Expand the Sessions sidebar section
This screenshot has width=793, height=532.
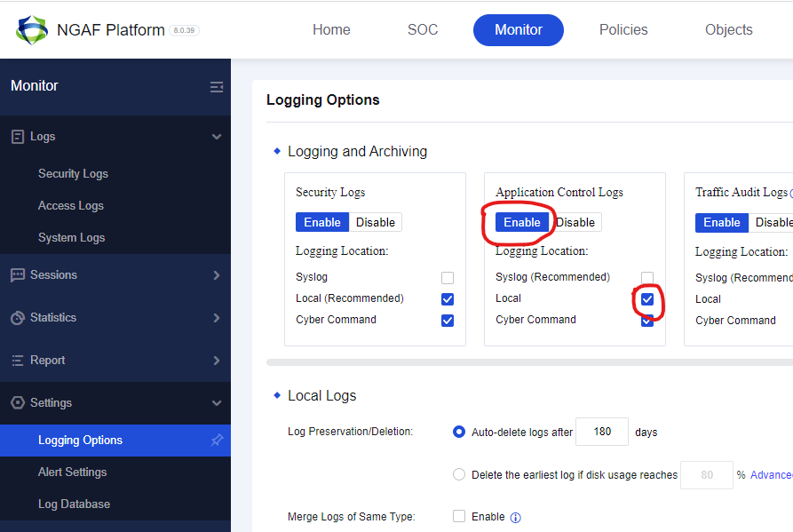(218, 275)
